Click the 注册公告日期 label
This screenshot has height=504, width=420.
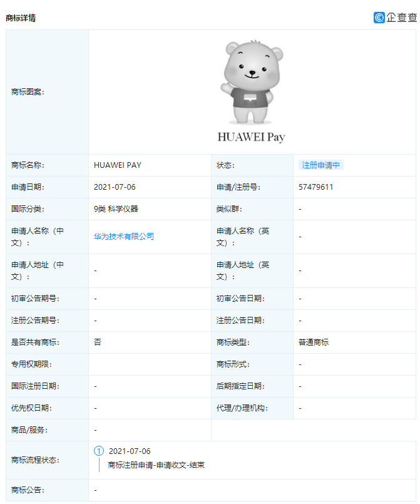pyautogui.click(x=240, y=321)
